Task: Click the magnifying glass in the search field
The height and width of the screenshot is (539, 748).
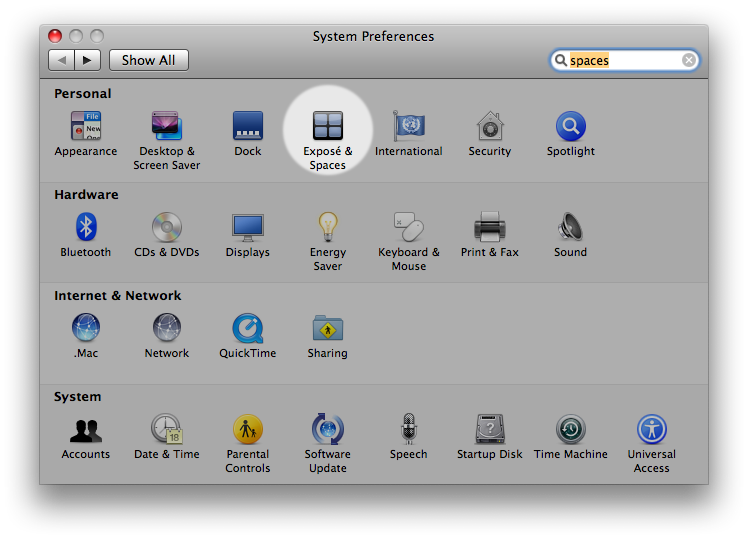Action: pyautogui.click(x=561, y=60)
